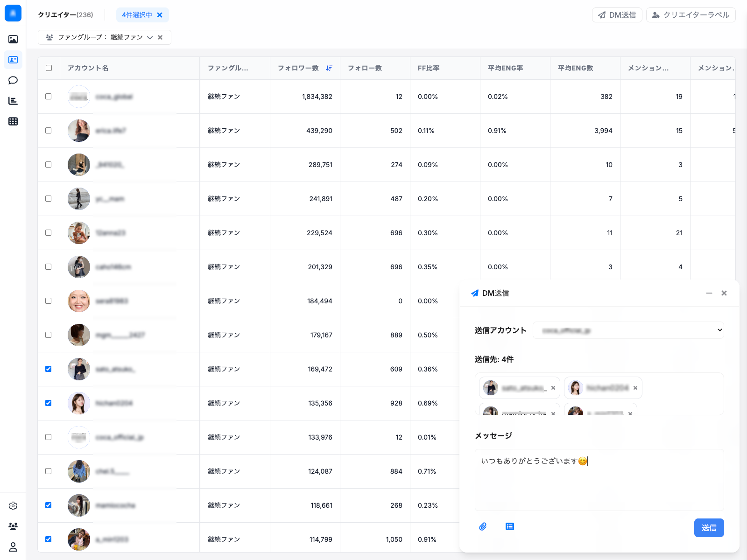Open the creator list sidebar icon
The image size is (747, 560).
(13, 60)
